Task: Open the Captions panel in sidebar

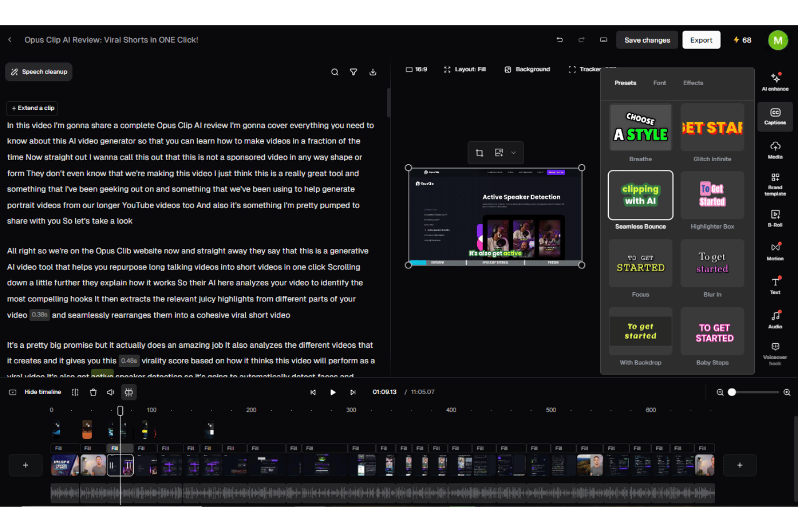Action: (x=775, y=116)
